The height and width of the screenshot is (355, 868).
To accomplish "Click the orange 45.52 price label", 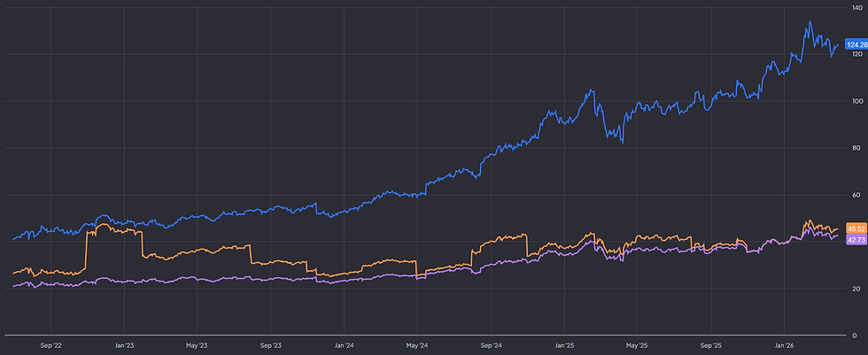I will coord(856,228).
